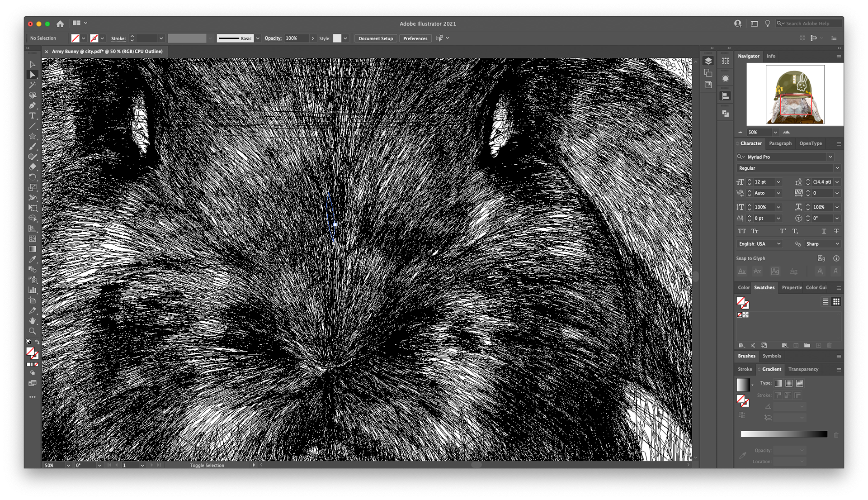Viewport: 868px width, 500px height.
Task: Toggle Strikethrough text style
Action: tap(836, 231)
